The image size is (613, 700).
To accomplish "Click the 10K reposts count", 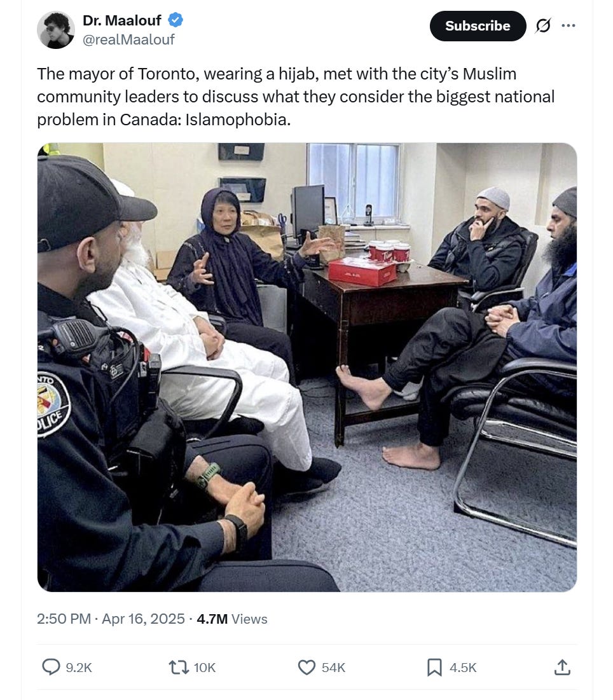I will click(205, 668).
